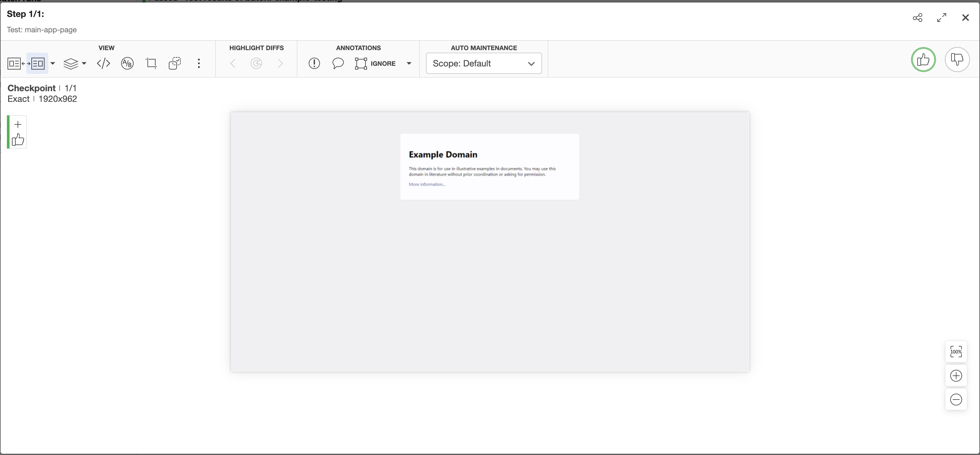The image size is (980, 455).
Task: Add a comment annotation
Action: coord(338,63)
